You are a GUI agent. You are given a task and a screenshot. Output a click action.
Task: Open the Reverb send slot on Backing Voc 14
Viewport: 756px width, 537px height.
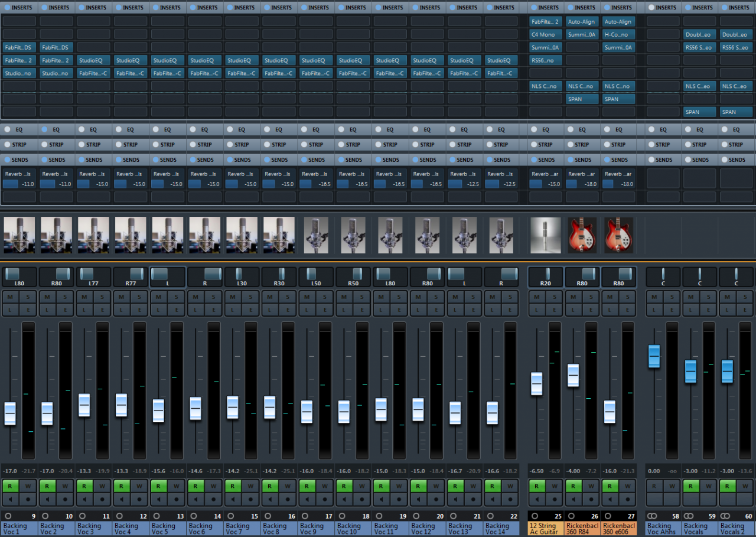point(501,174)
